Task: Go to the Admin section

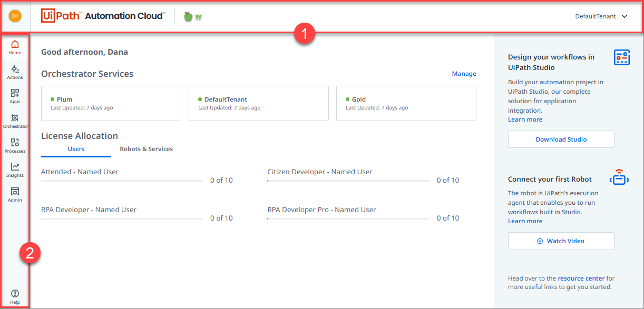Action: point(15,194)
